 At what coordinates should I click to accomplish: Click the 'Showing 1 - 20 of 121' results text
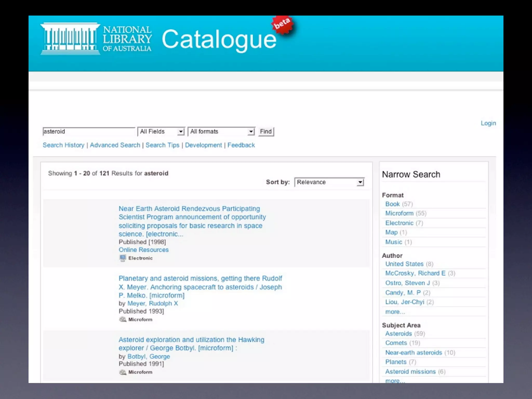(108, 173)
